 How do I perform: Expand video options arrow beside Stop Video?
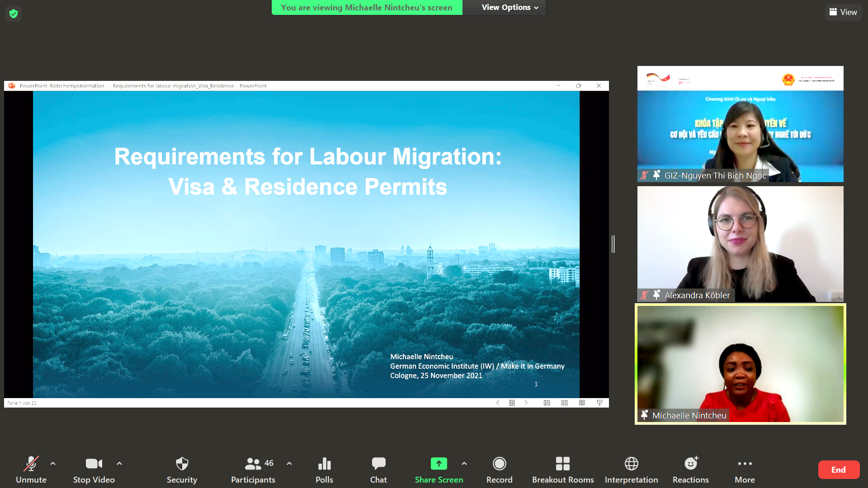click(x=119, y=464)
